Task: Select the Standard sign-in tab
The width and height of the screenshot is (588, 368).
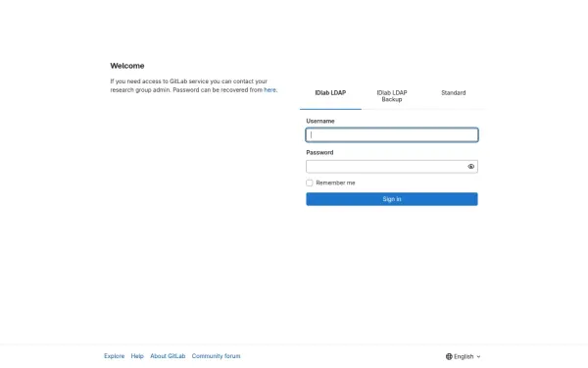Action: coord(454,93)
